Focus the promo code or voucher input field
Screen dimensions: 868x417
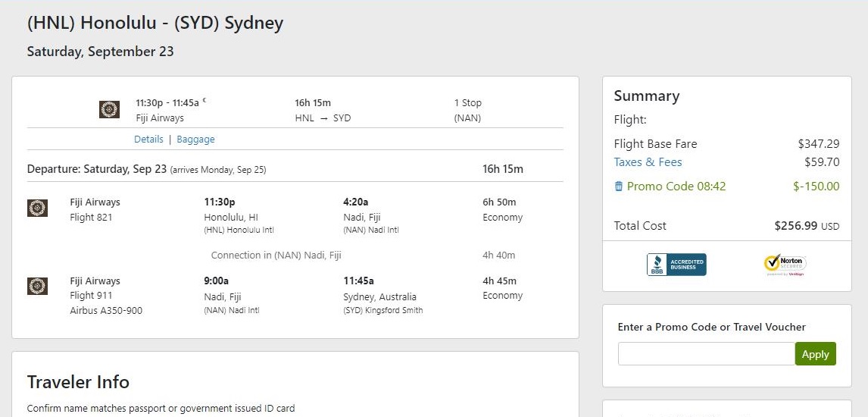(x=707, y=354)
